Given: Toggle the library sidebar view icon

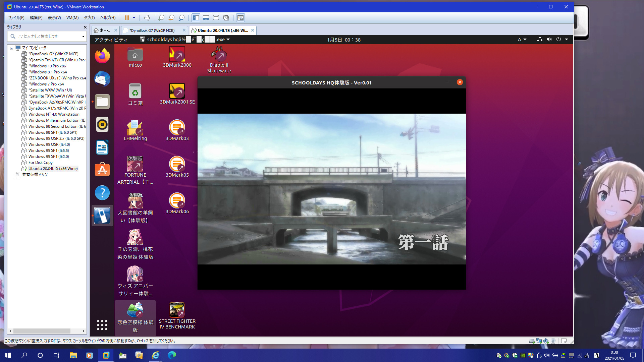Looking at the screenshot, I should 196,18.
